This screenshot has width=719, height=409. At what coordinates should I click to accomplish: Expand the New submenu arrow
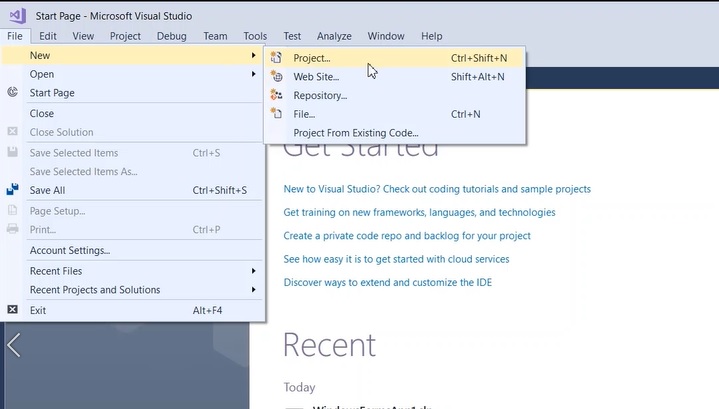pos(254,55)
